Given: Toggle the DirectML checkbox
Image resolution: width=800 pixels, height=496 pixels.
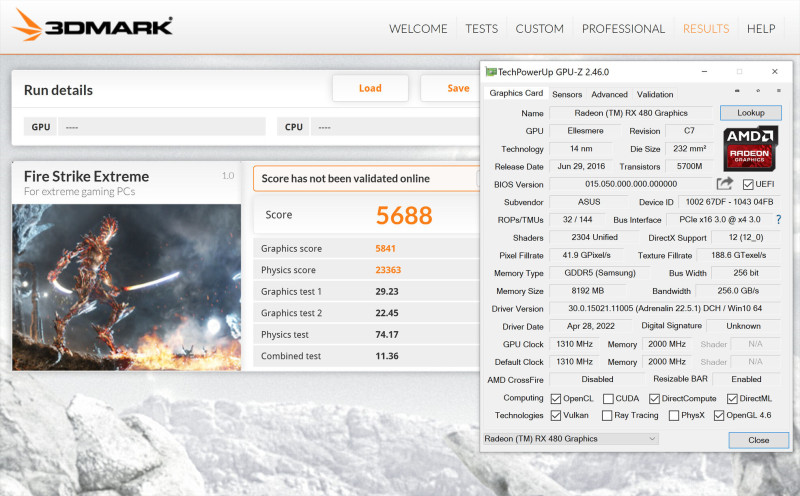Looking at the screenshot, I should pyautogui.click(x=732, y=399).
